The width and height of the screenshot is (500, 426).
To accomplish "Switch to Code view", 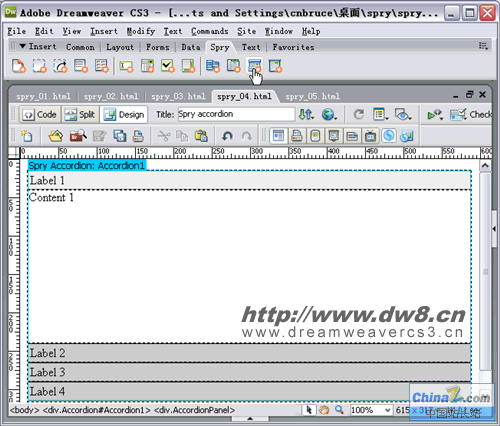I will tap(40, 115).
